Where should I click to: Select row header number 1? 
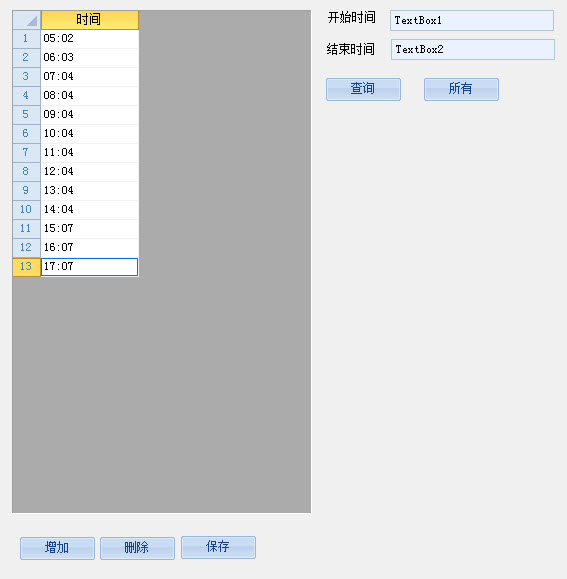pos(27,39)
